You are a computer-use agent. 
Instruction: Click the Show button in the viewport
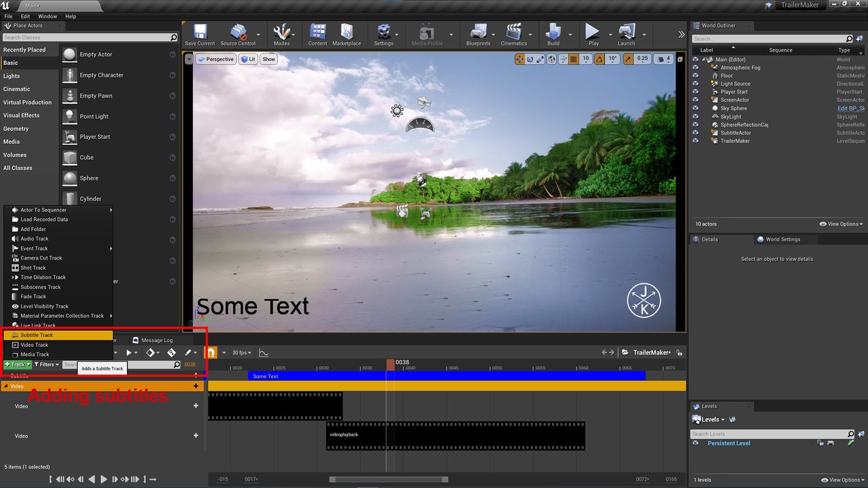pyautogui.click(x=269, y=59)
